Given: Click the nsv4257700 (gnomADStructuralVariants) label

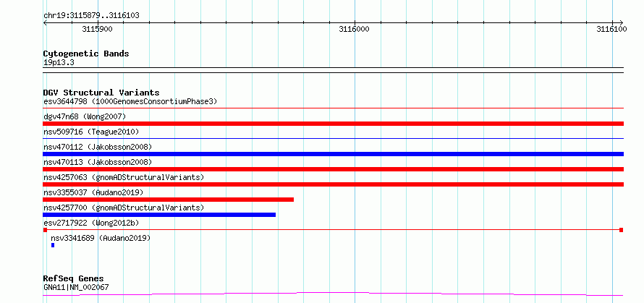Looking at the screenshot, I should (124, 208).
